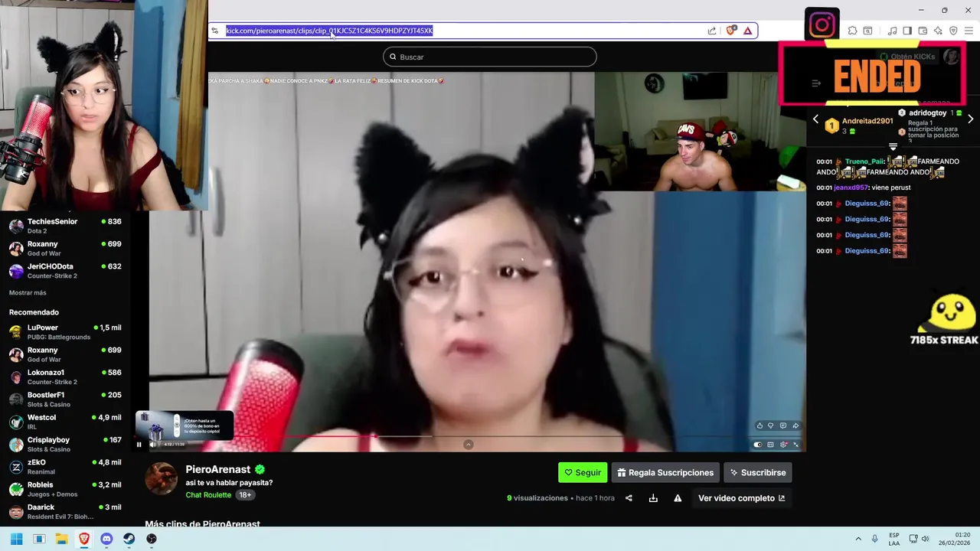Screen dimensions: 980x551
Task: Toggle the autoplay switch in player controls
Action: tap(758, 445)
